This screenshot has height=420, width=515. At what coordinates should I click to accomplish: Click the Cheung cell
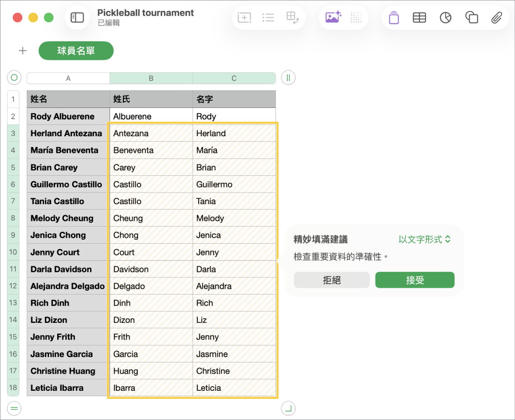point(151,218)
